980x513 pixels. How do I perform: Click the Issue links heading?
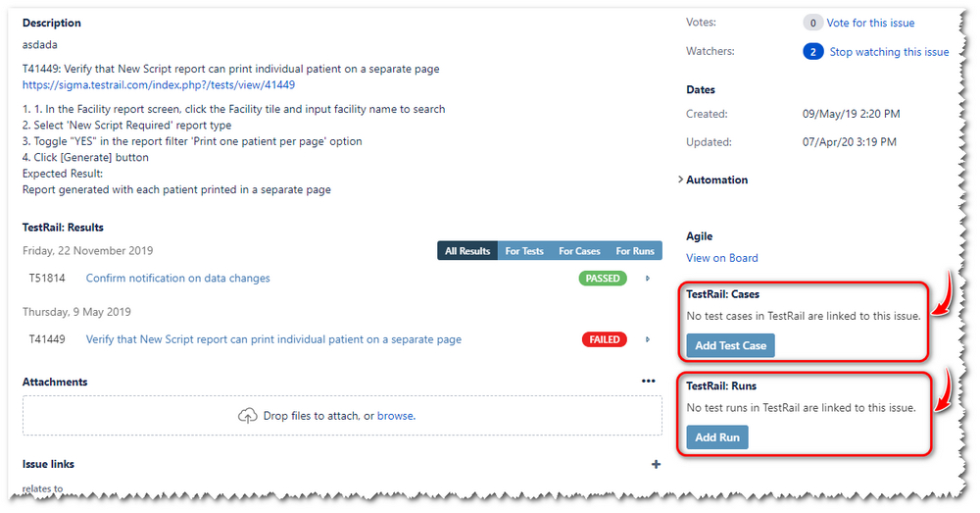point(48,464)
